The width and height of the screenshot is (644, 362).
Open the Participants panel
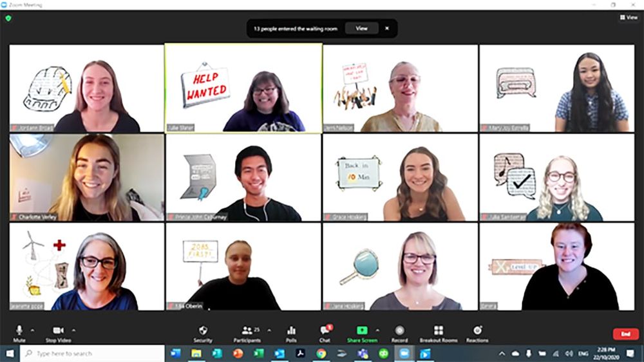(247, 334)
